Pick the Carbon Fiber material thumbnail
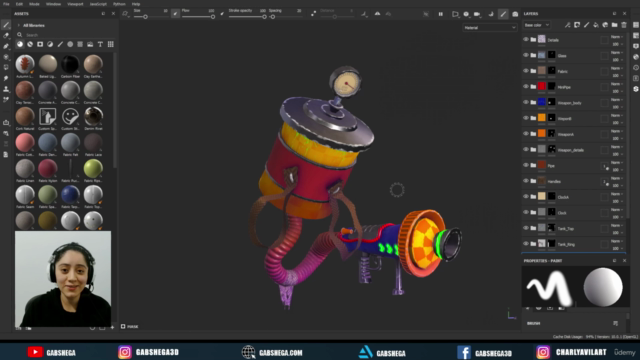The image size is (640, 360). click(70, 64)
